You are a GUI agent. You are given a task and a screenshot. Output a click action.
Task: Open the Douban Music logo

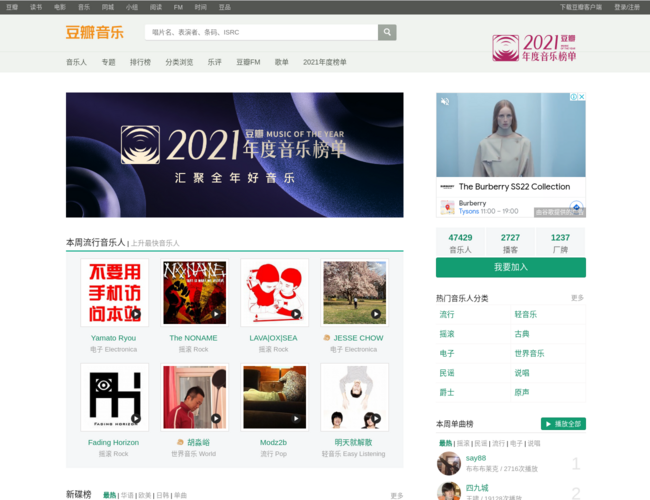point(95,32)
